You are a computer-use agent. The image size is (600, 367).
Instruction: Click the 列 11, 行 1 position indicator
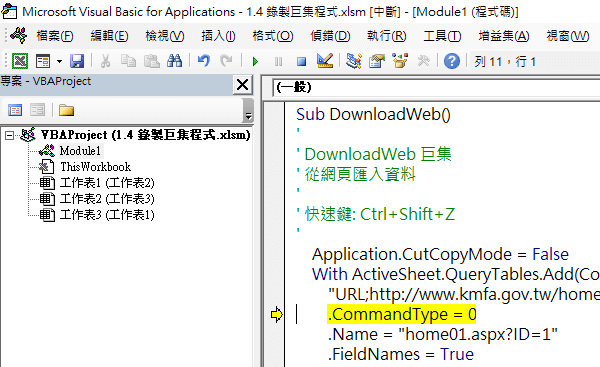pos(505,62)
